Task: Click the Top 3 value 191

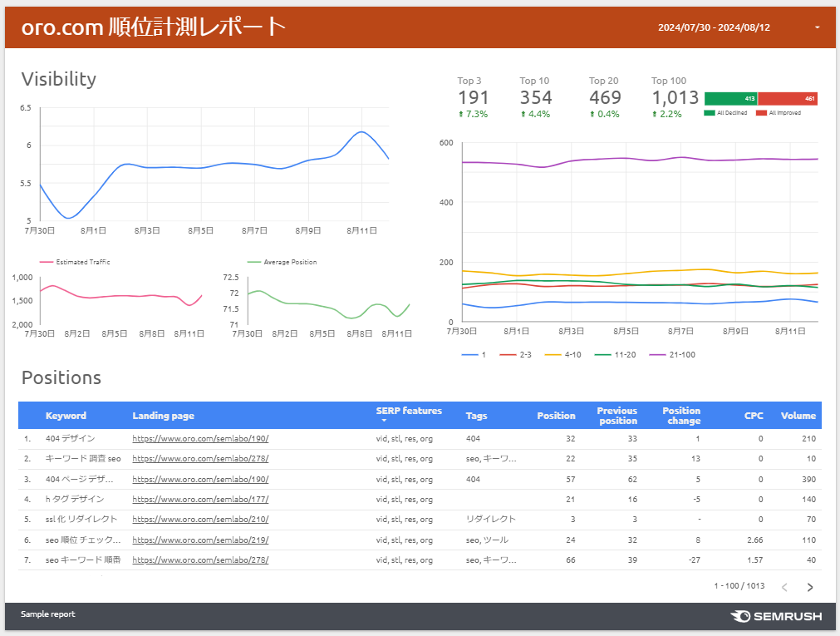Action: (473, 97)
